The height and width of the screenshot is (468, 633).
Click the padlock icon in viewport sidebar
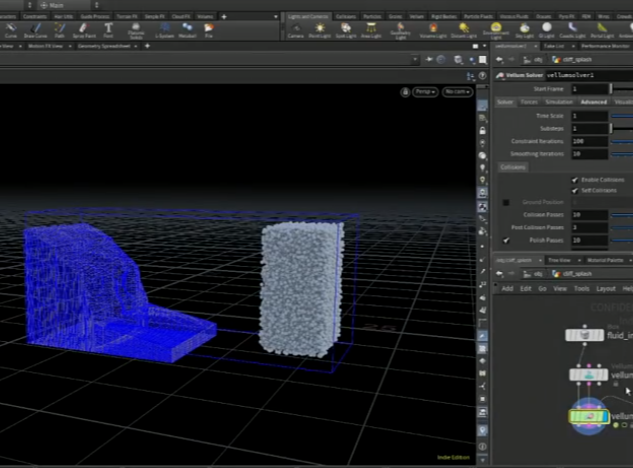[482, 130]
